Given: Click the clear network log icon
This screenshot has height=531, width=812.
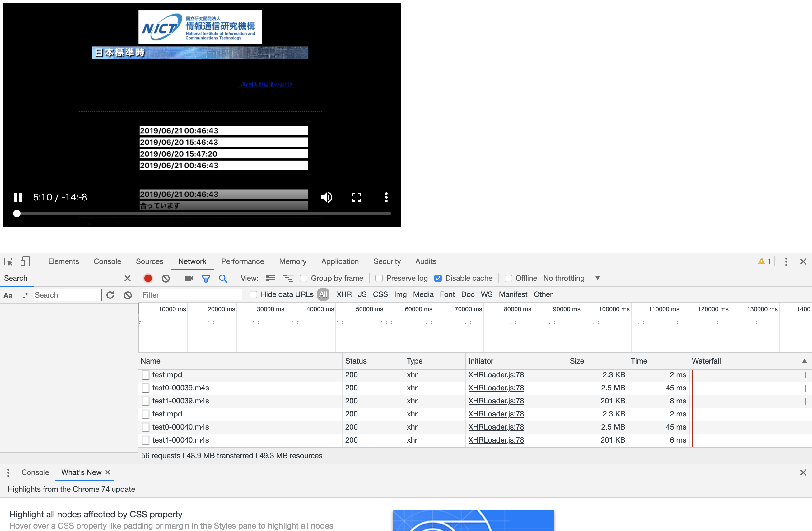Looking at the screenshot, I should [166, 279].
